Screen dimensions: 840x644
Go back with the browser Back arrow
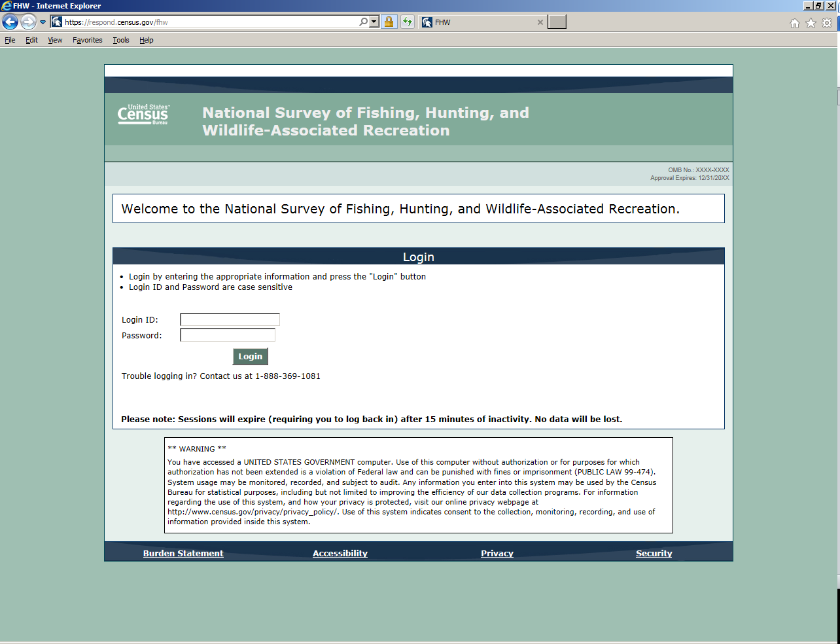click(10, 22)
